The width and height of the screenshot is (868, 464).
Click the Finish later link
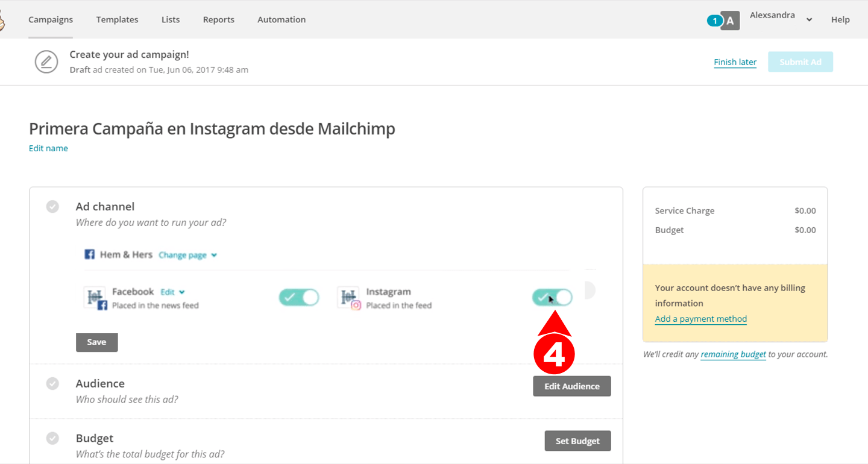pyautogui.click(x=735, y=62)
